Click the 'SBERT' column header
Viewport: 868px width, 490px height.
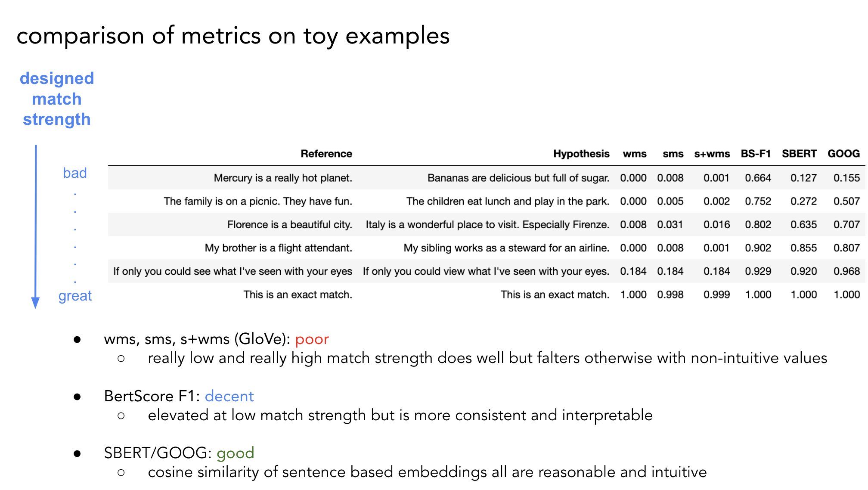(x=799, y=154)
